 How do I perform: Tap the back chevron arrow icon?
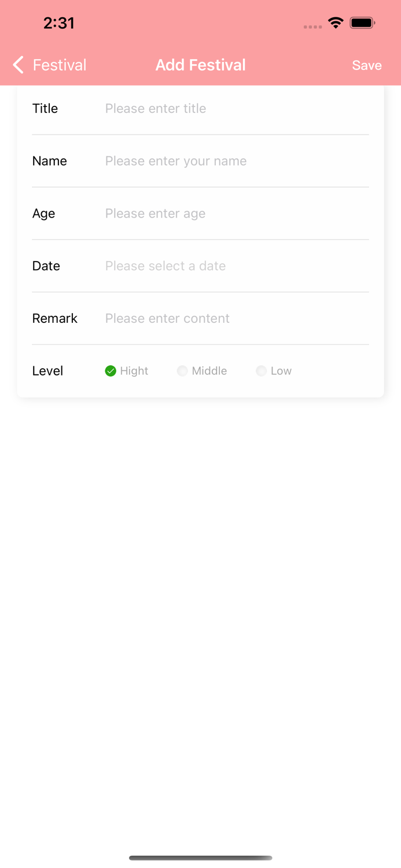(x=18, y=65)
